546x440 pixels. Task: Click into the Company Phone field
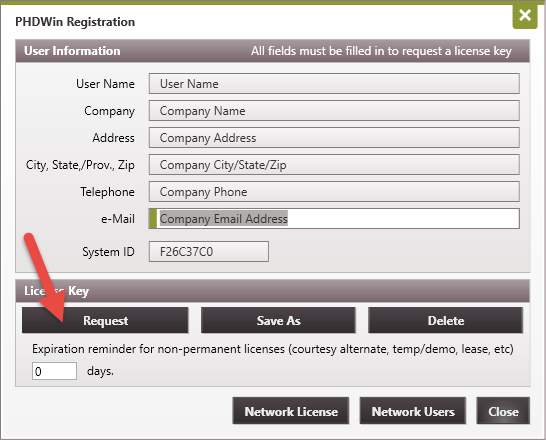click(334, 191)
